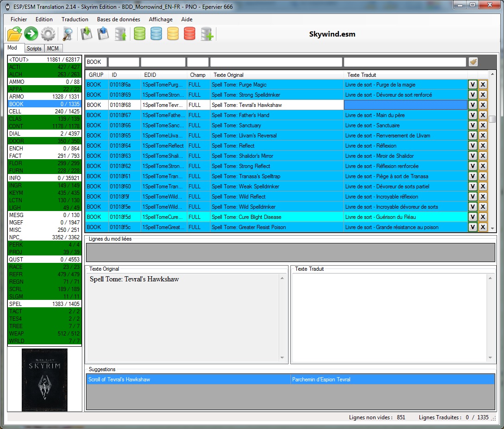Open settings with the gear icon

pyautogui.click(x=48, y=34)
